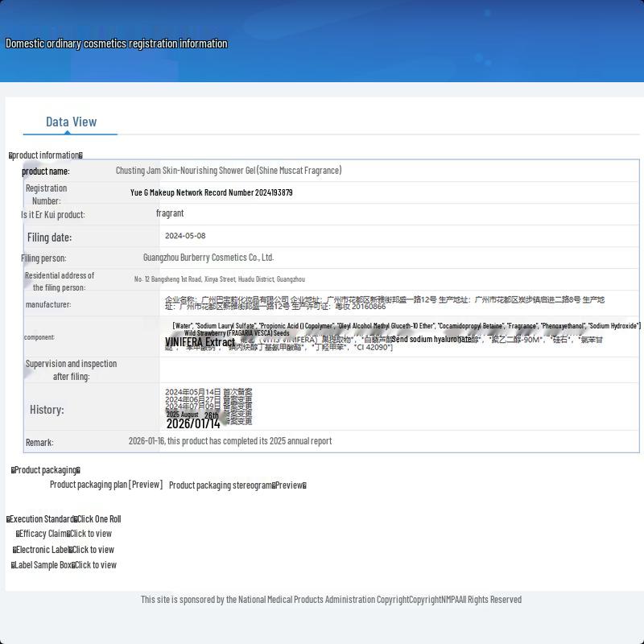The width and height of the screenshot is (644, 644).
Task: Open Execution Standard via Click One Roll
Action: (97, 519)
